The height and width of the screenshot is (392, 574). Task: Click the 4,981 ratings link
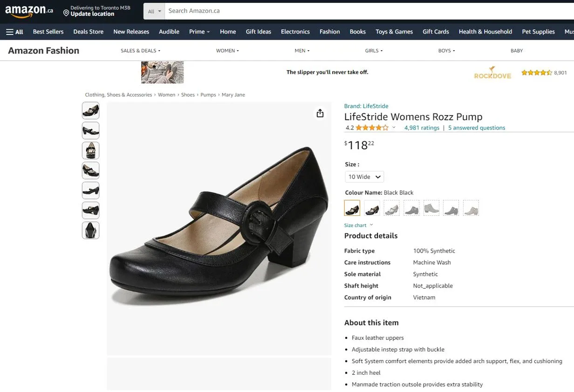tap(422, 127)
